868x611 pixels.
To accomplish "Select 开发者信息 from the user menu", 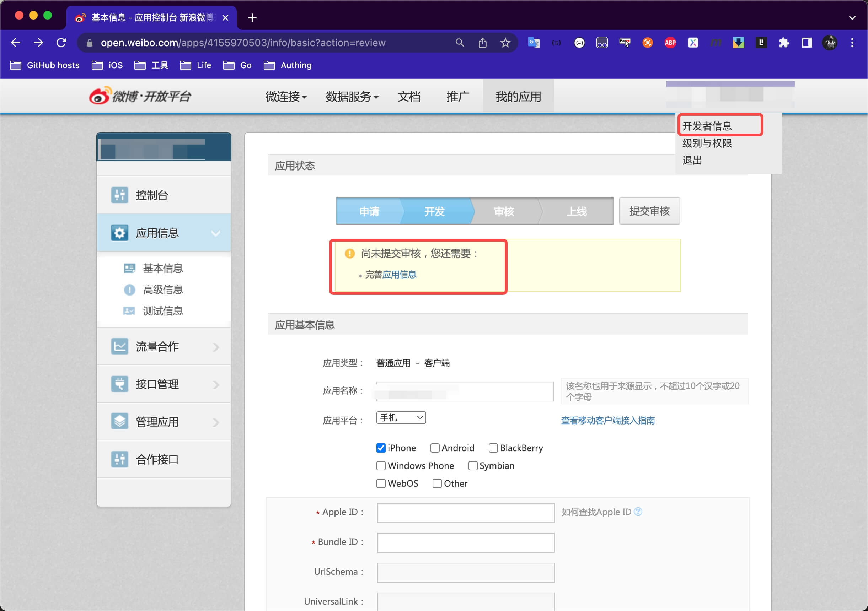I will pos(707,126).
